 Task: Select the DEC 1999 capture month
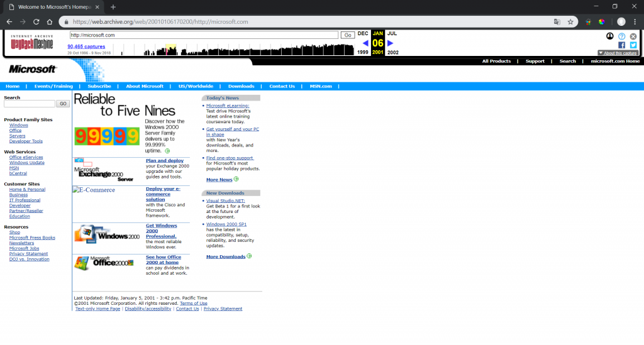pyautogui.click(x=363, y=43)
